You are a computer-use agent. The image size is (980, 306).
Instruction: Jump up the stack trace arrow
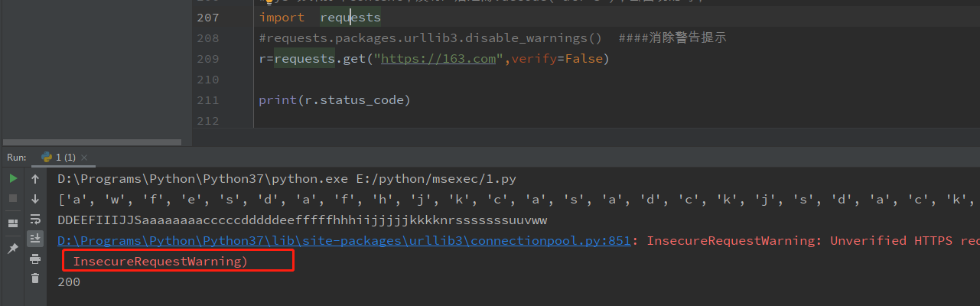tap(35, 179)
